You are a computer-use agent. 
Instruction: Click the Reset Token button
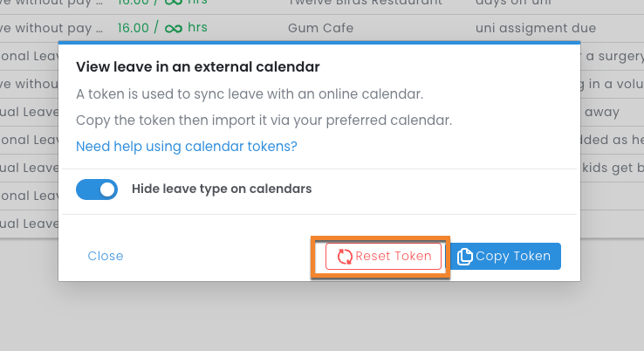(x=384, y=256)
